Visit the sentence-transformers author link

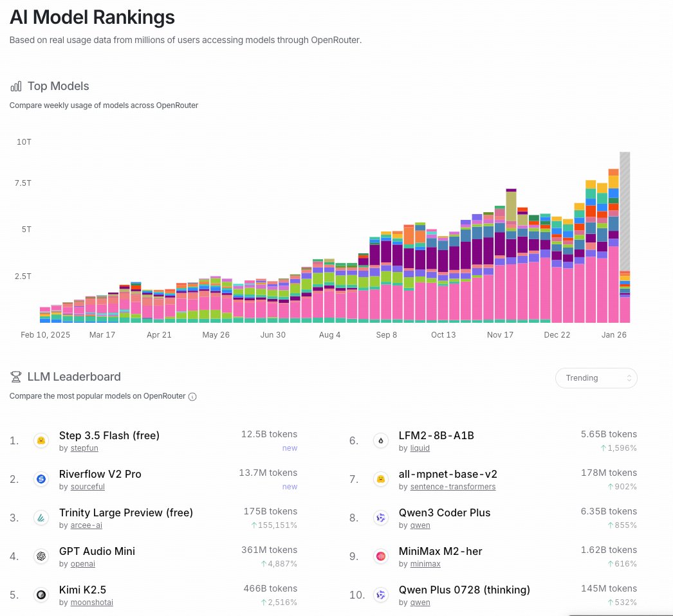click(x=453, y=487)
